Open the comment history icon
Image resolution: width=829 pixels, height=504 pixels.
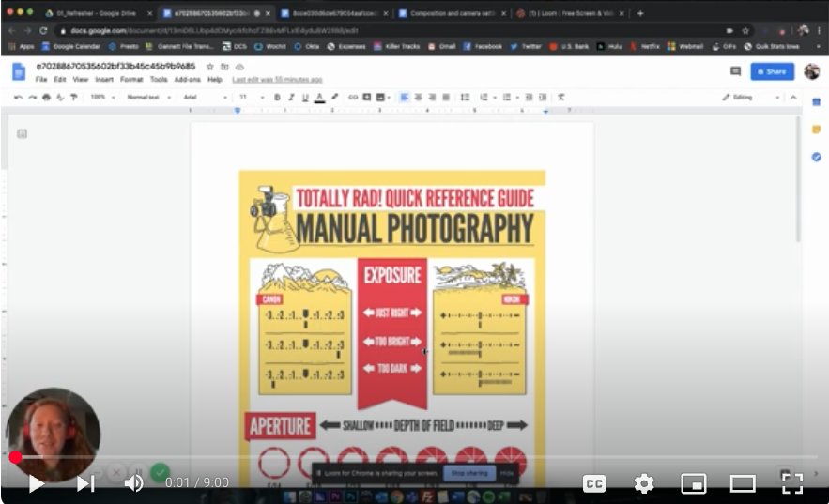tap(735, 71)
